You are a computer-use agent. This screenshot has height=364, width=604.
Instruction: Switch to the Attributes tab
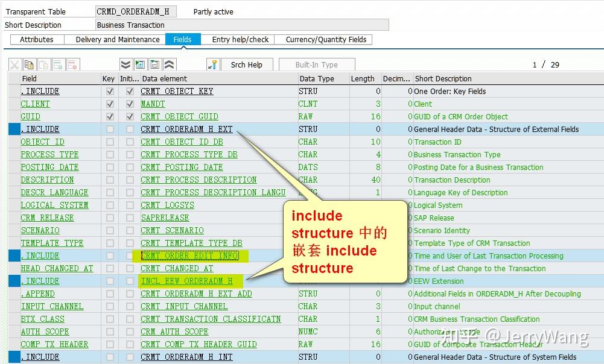37,39
